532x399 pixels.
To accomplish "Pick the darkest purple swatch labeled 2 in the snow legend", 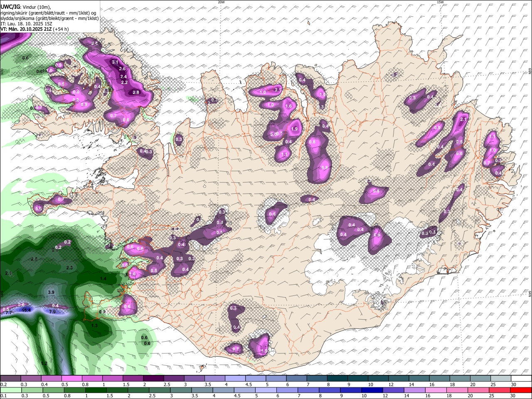I will point(153,379).
